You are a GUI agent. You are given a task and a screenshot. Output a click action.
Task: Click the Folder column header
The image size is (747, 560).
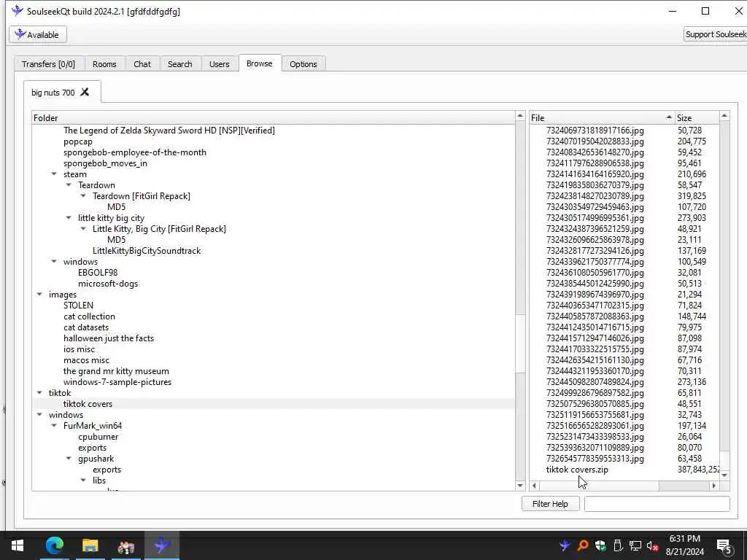[274, 117]
